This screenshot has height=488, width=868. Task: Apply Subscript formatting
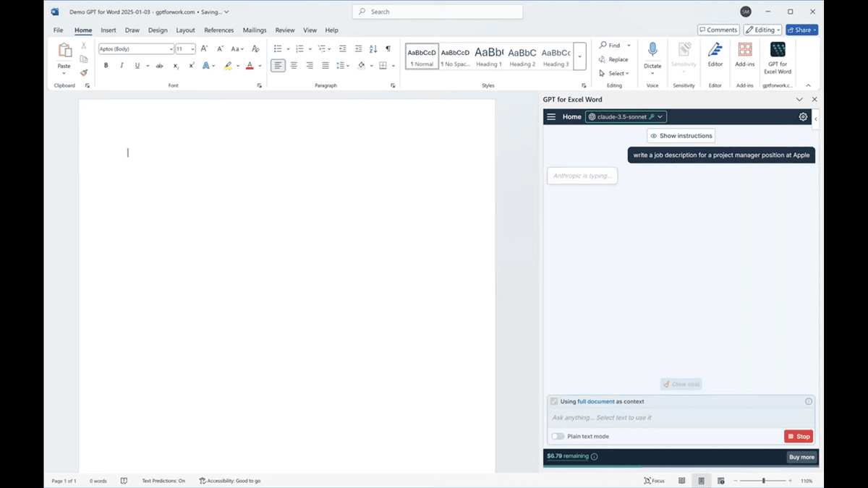click(175, 64)
